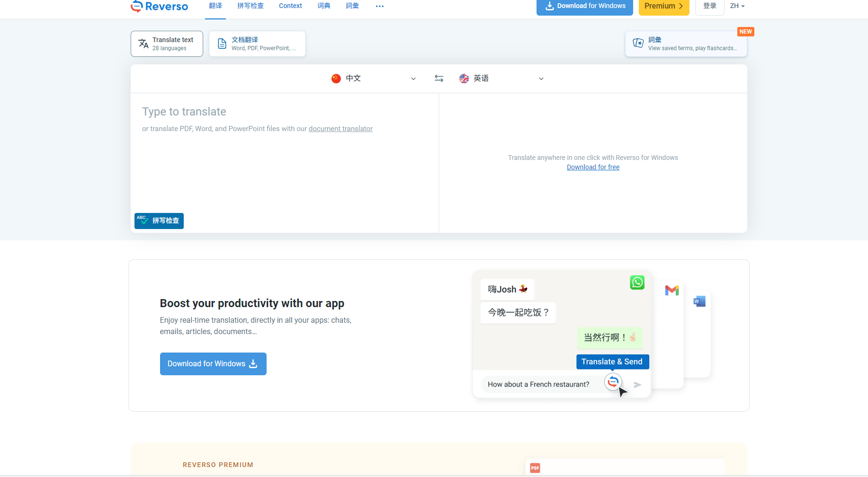
Task: Click the NEW badge on vocabulary card
Action: (x=746, y=32)
